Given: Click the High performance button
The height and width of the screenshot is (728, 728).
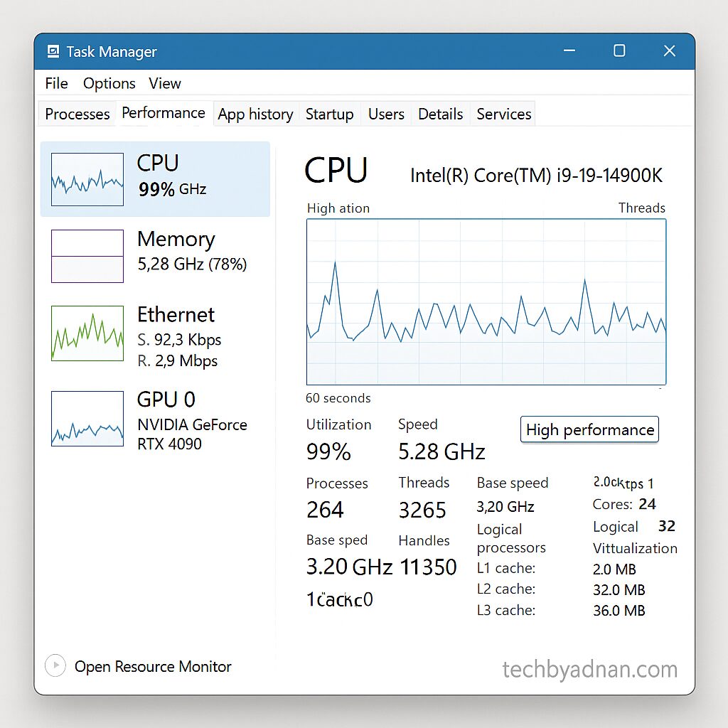Looking at the screenshot, I should (589, 429).
